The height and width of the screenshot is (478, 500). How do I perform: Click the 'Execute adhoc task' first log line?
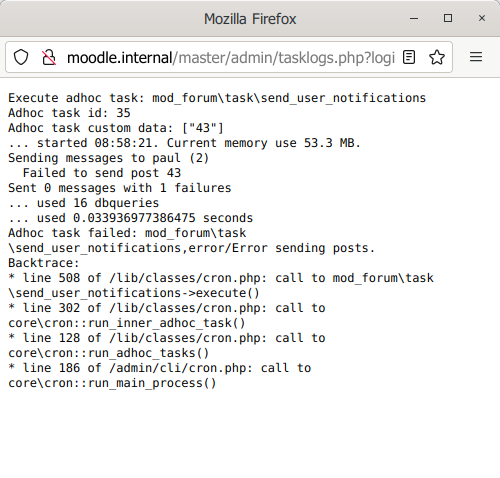[217, 98]
